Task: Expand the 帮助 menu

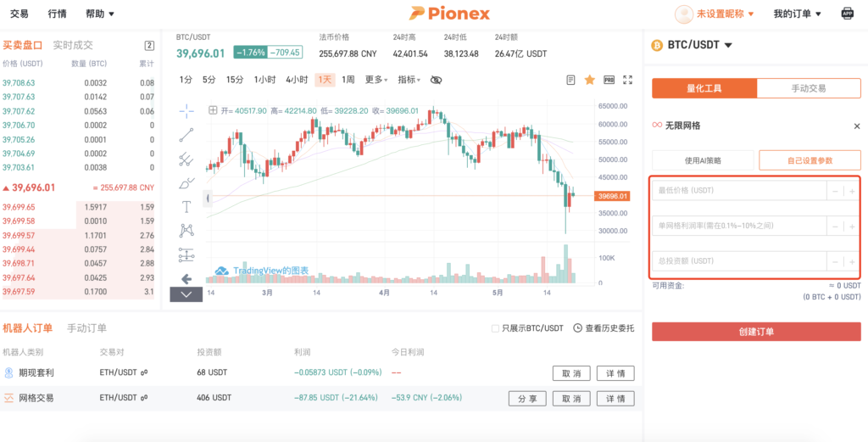Action: [x=100, y=14]
